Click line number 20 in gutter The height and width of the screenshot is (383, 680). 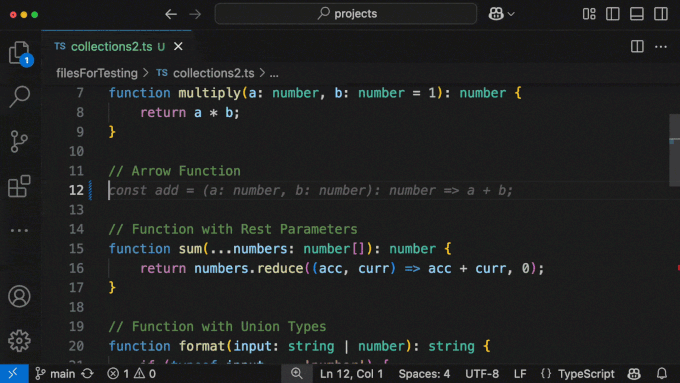pos(76,346)
